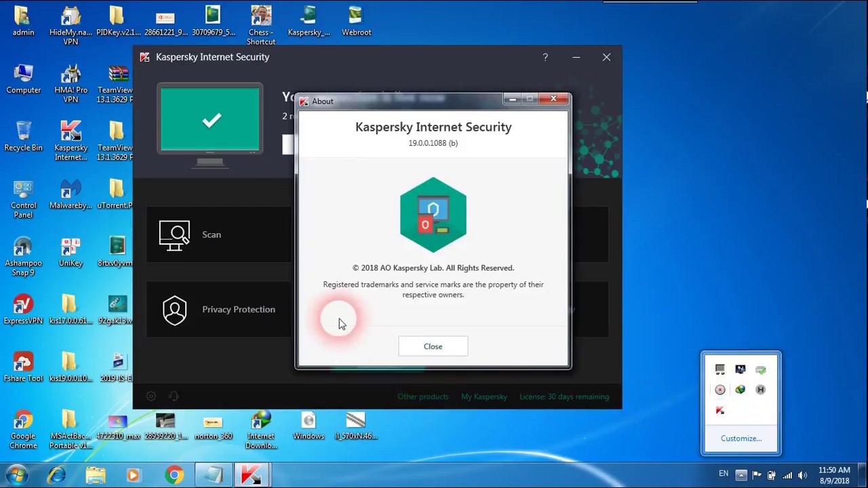The image size is (868, 488).
Task: Select the Recycle Bin desktop icon
Action: point(23,136)
